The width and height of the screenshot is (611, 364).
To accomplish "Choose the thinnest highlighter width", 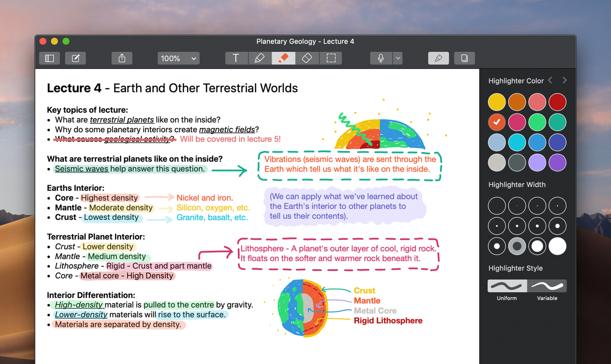I will (496, 206).
